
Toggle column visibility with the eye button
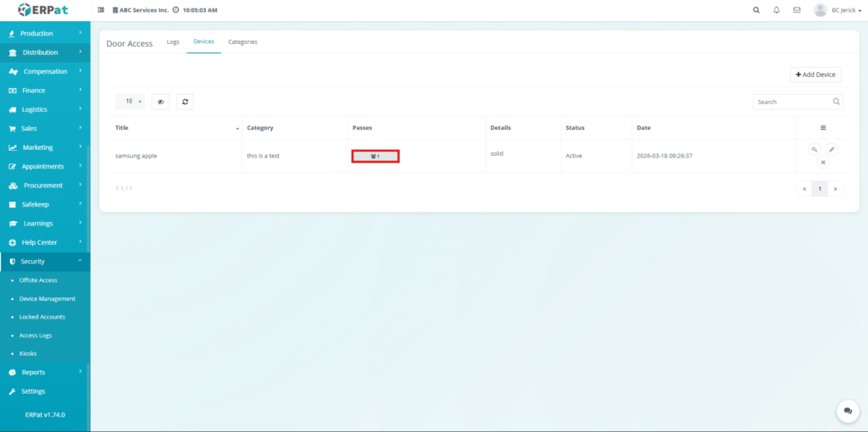click(160, 102)
